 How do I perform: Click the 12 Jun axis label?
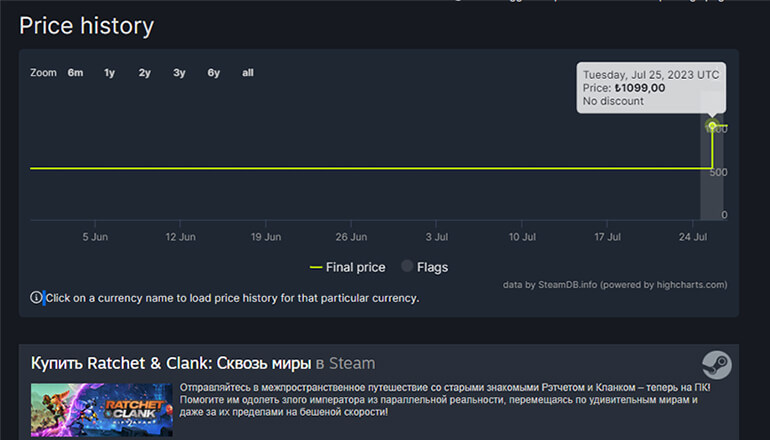coord(180,237)
